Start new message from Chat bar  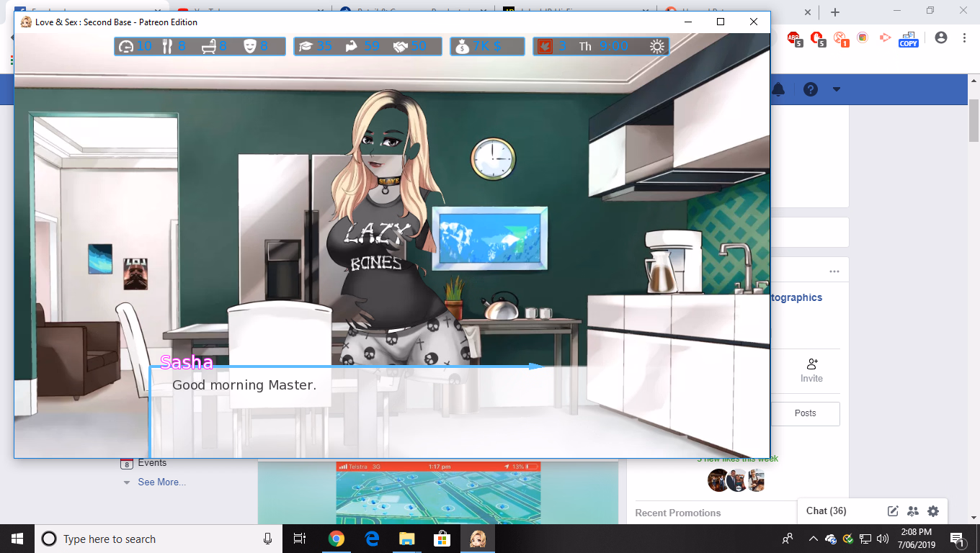(x=893, y=511)
